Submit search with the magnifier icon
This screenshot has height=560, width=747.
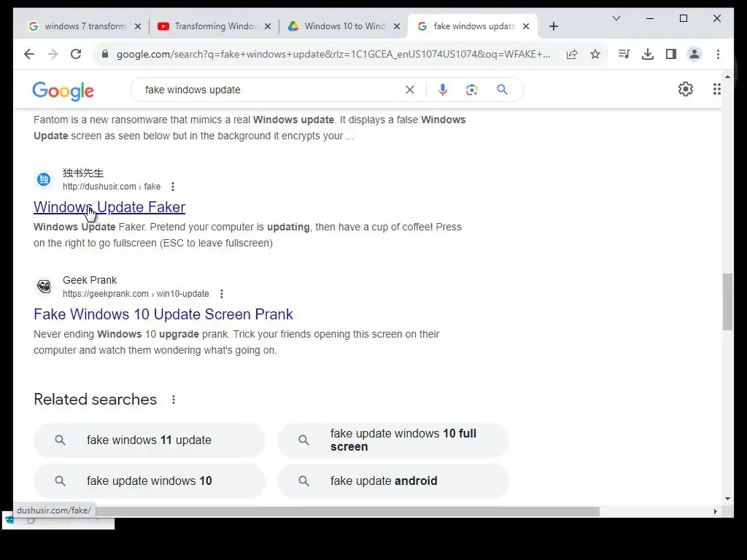(x=502, y=90)
